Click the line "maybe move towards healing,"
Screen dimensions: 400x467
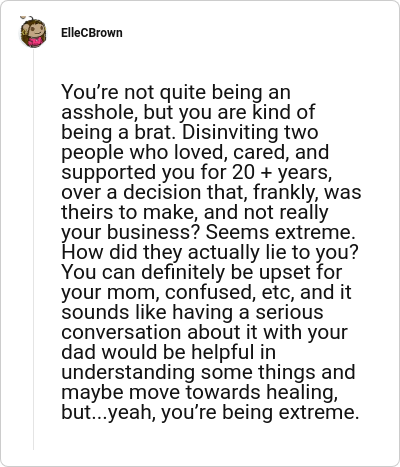[x=199, y=392]
